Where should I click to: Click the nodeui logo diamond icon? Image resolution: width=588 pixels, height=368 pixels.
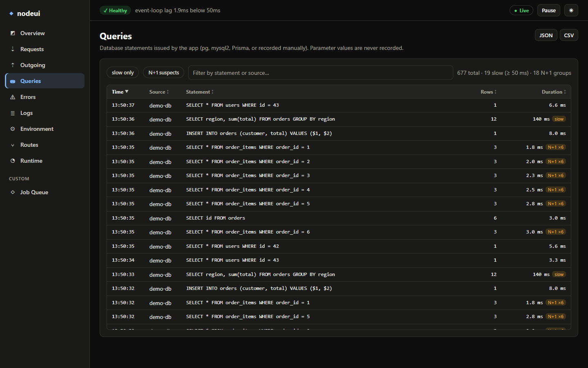click(11, 13)
